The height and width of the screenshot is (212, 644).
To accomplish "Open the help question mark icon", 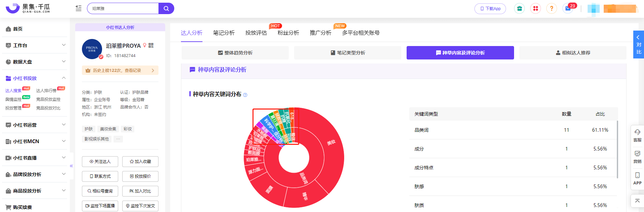I will click(552, 8).
